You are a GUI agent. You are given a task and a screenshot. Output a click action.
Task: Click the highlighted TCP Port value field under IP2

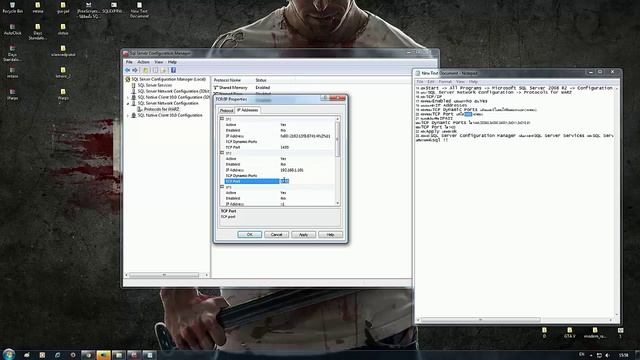pyautogui.click(x=307, y=181)
